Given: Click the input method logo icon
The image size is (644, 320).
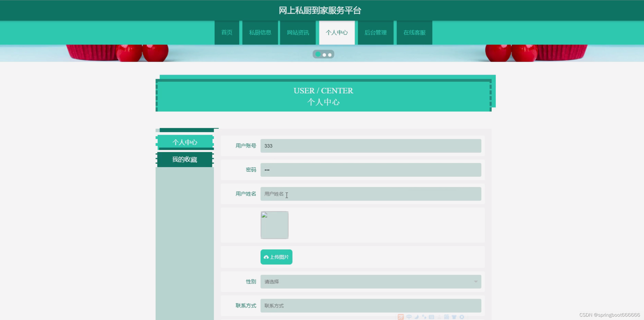Looking at the screenshot, I should (401, 317).
